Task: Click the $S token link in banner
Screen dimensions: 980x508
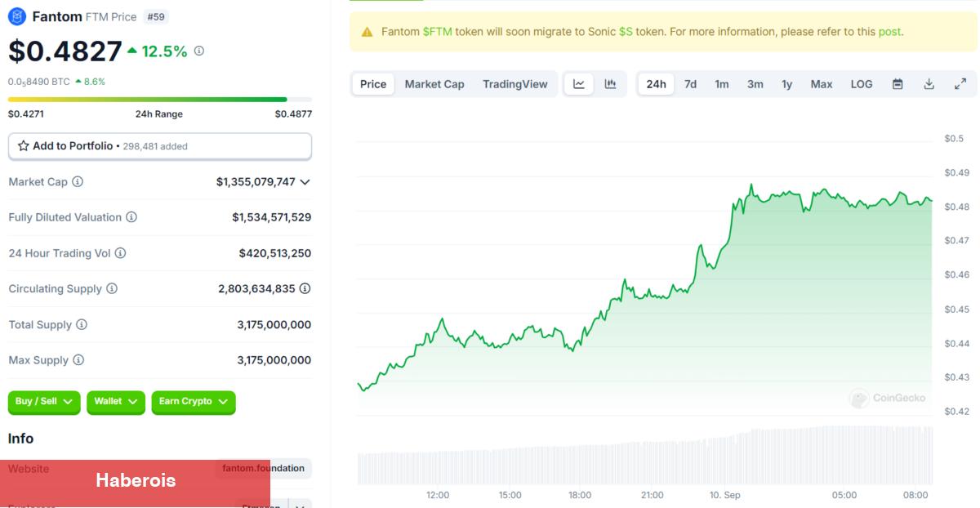Action: point(626,32)
